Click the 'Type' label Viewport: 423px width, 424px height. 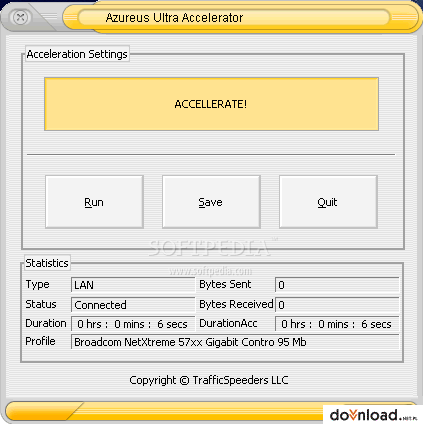[x=37, y=284]
